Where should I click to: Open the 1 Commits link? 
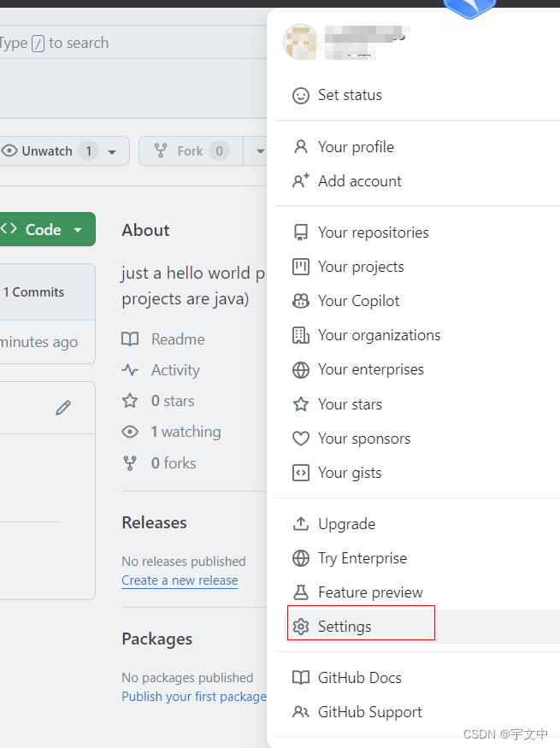33,292
